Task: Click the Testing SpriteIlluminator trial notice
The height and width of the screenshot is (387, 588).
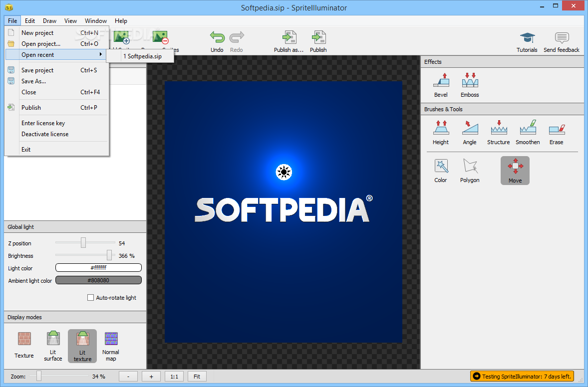Action: tap(522, 376)
